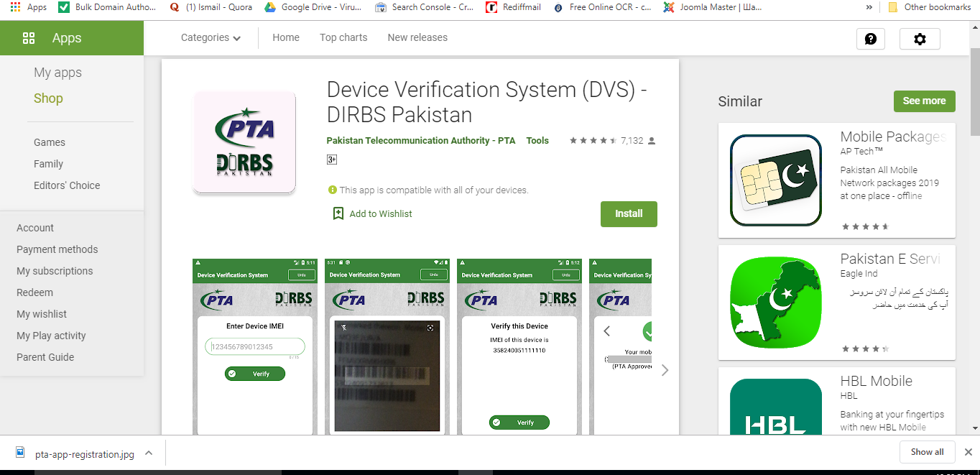Open the Search Console bookmark
Image resolution: width=980 pixels, height=475 pixels.
click(424, 7)
